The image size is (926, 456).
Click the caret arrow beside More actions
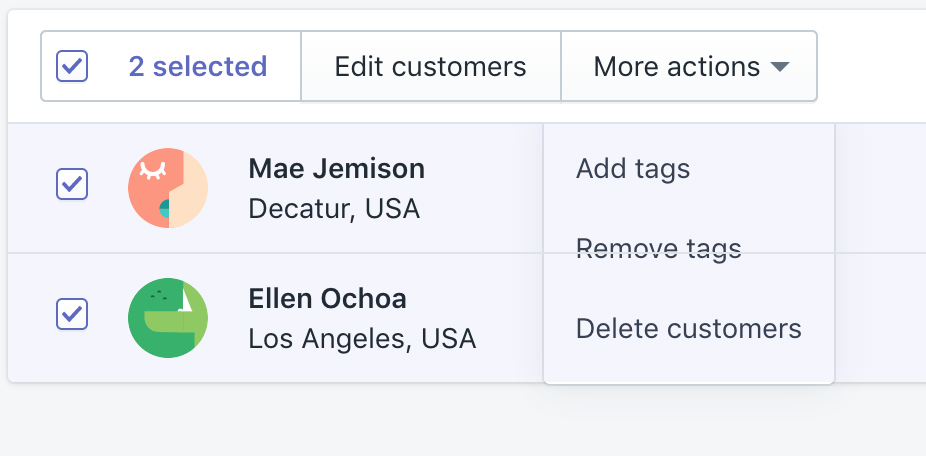pyautogui.click(x=780, y=67)
